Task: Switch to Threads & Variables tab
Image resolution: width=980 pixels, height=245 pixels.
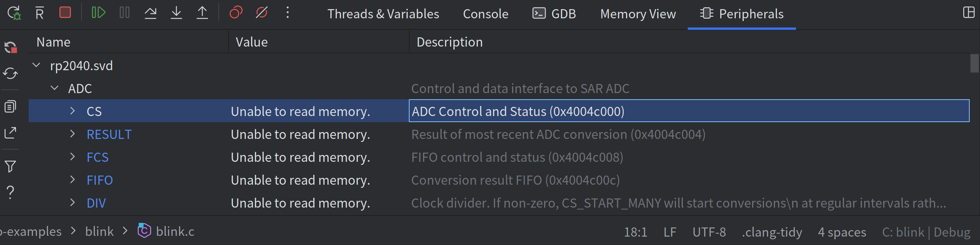Action: 383,14
